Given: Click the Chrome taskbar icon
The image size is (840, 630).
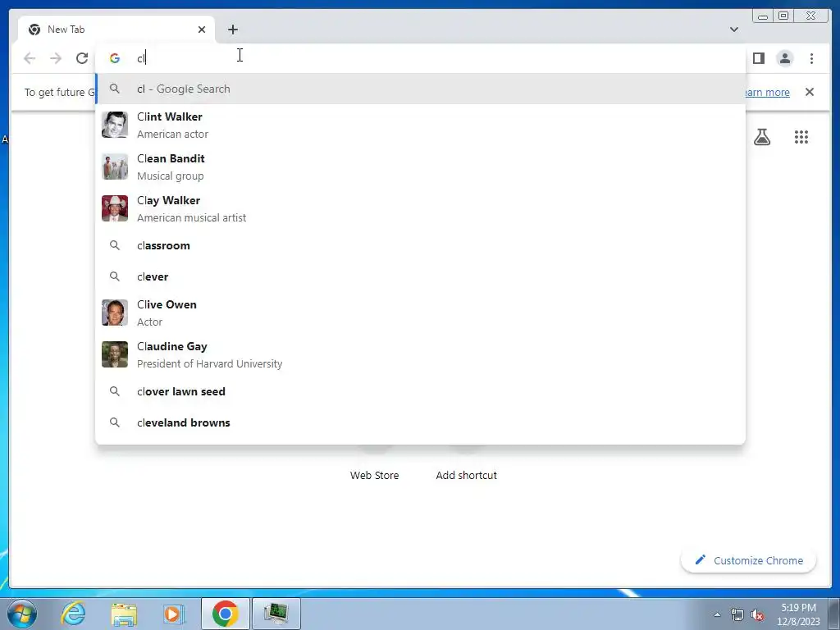Looking at the screenshot, I should 225,614.
